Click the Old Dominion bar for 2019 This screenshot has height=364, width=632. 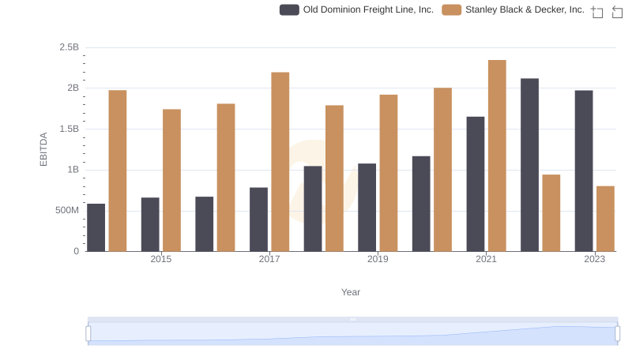coord(367,207)
